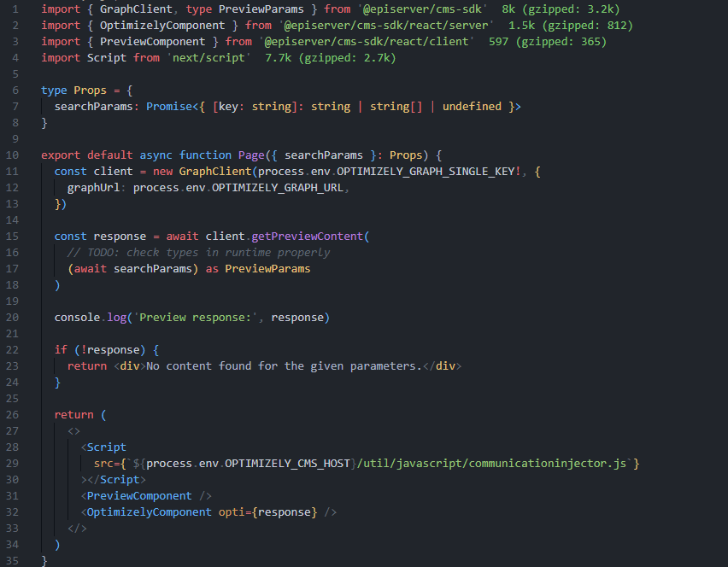This screenshot has height=567, width=728.
Task: Click closing '</Script>' tag on line 30
Action: (x=116, y=480)
